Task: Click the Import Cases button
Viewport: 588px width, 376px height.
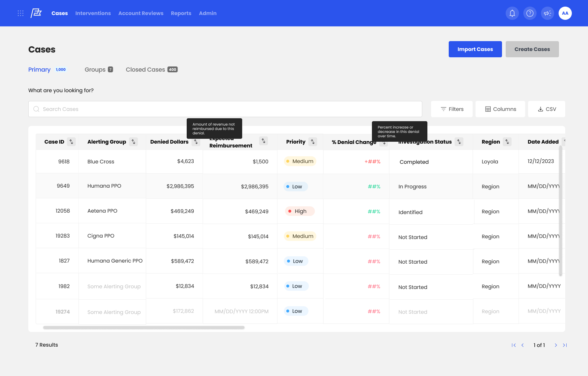Action: tap(475, 49)
